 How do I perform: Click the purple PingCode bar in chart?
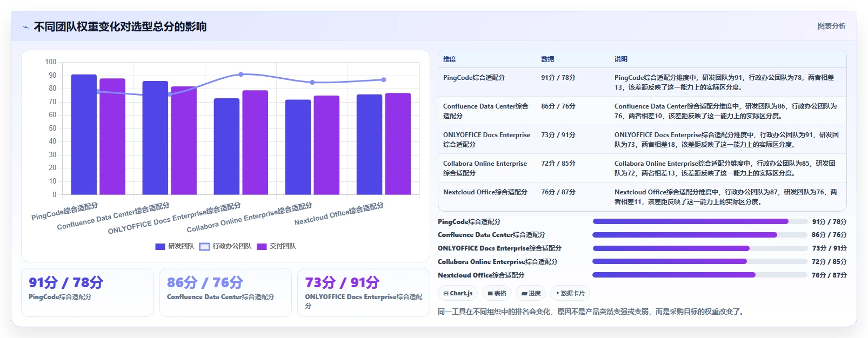[112, 137]
